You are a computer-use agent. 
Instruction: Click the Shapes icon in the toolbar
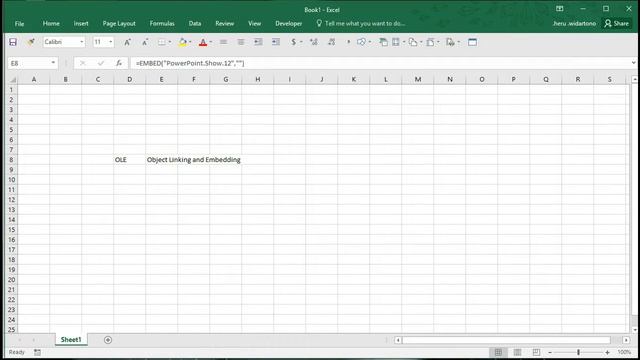pos(361,42)
